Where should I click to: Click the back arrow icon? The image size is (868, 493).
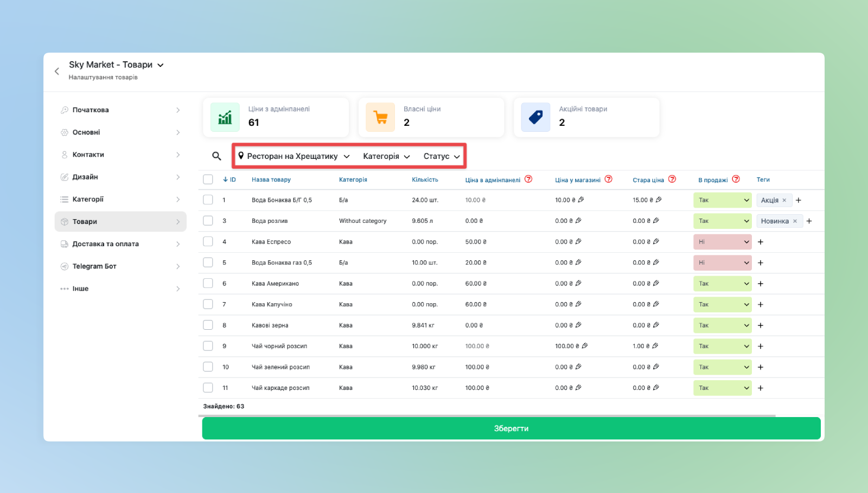[x=57, y=71]
